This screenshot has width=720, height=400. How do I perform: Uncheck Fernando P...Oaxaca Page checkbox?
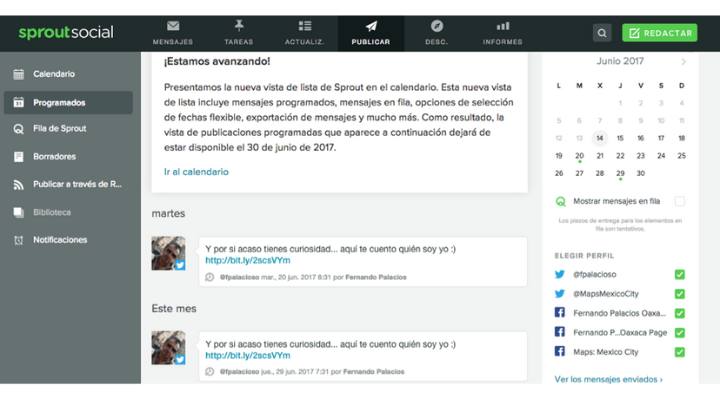(x=680, y=332)
